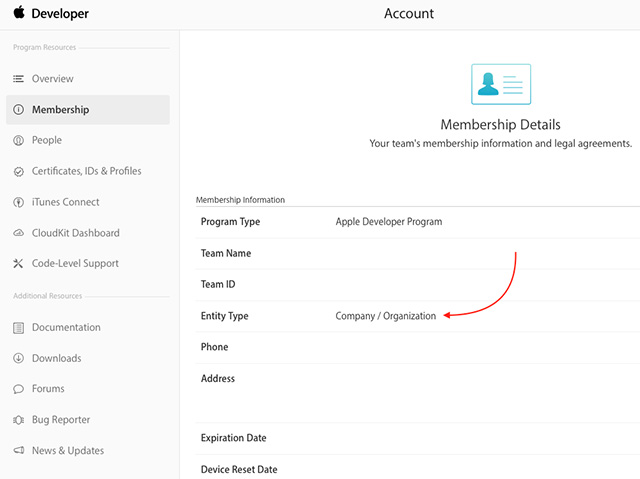Open Code-Level Support
Image resolution: width=640 pixels, height=479 pixels.
[x=76, y=264]
